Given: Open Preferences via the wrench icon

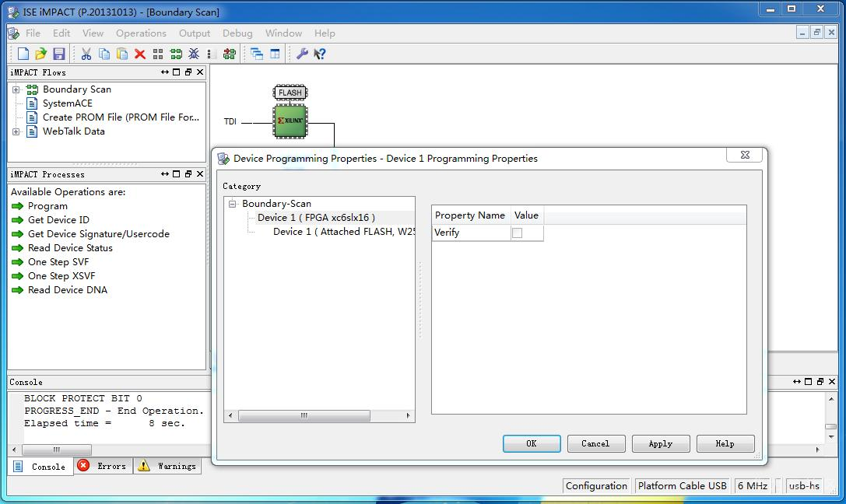Looking at the screenshot, I should click(302, 54).
